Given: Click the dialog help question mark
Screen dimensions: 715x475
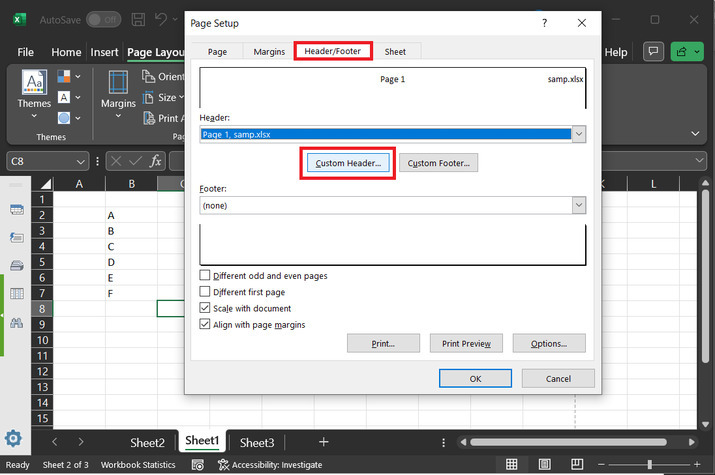Looking at the screenshot, I should (544, 23).
